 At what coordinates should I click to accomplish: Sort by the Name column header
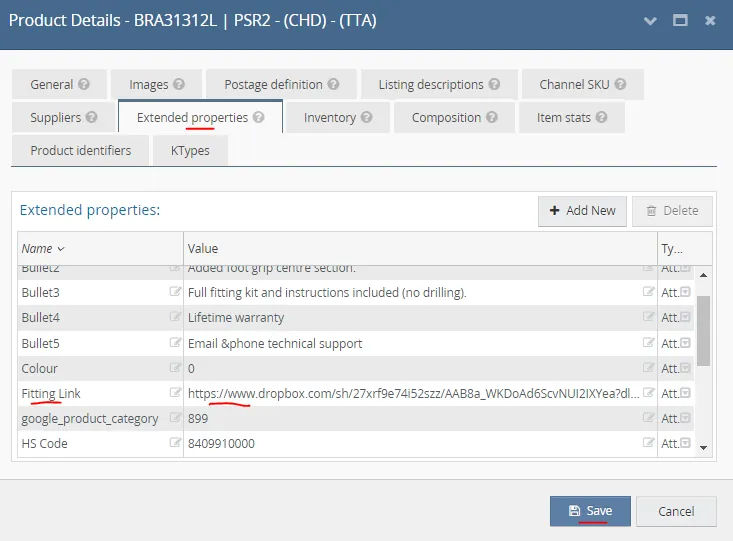(x=100, y=248)
